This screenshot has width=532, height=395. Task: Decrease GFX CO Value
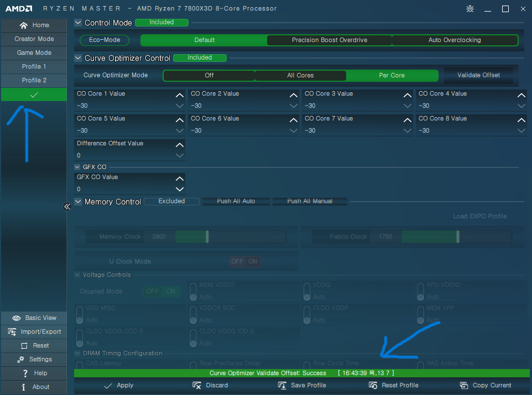coord(180,189)
